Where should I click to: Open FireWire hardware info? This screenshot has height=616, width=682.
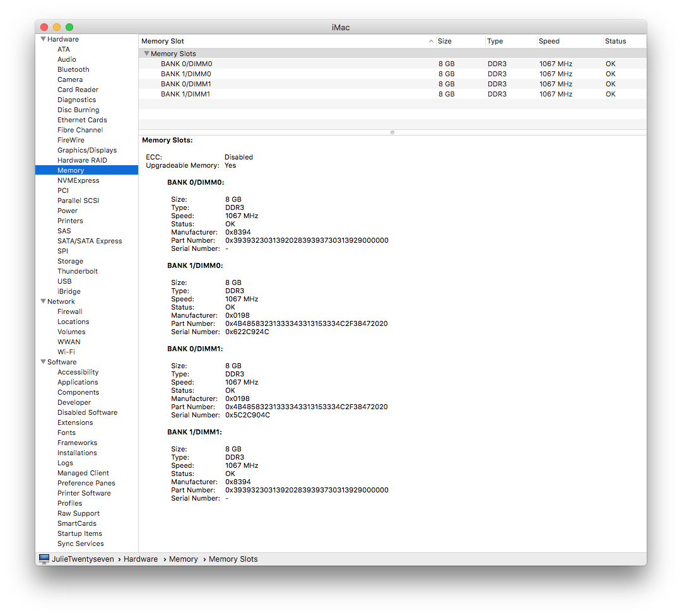(x=71, y=140)
